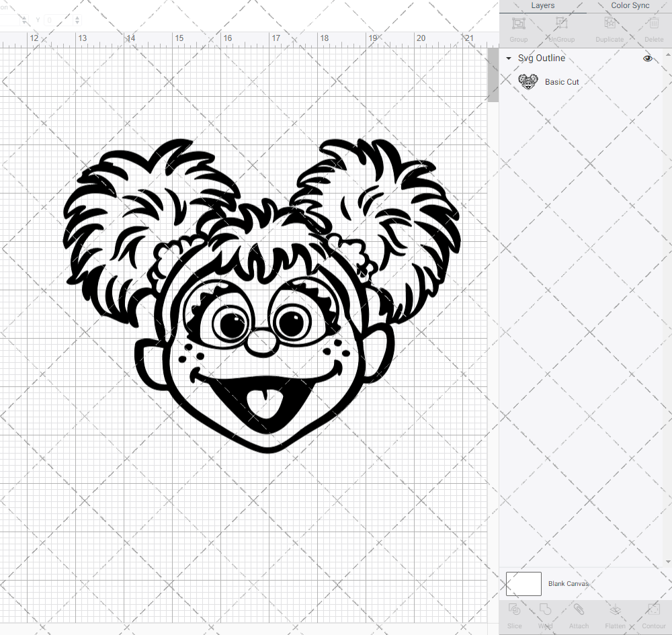Click the Y value up stepper arrow

[x=77, y=17]
